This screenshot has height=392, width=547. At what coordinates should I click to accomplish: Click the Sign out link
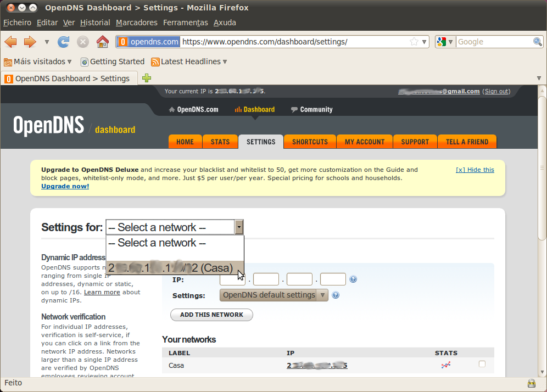coord(497,91)
